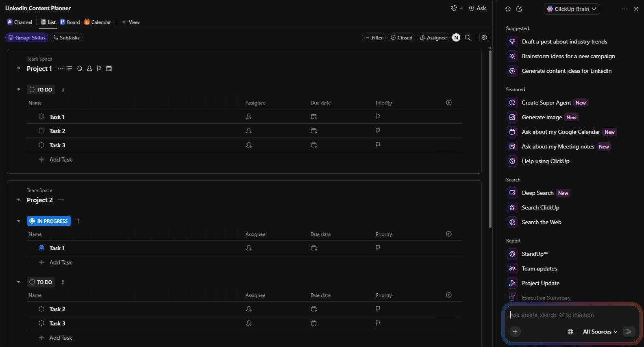Screen dimensions: 644x347
Task: Open ClickUp Brain chat history icon
Action: [x=508, y=9]
